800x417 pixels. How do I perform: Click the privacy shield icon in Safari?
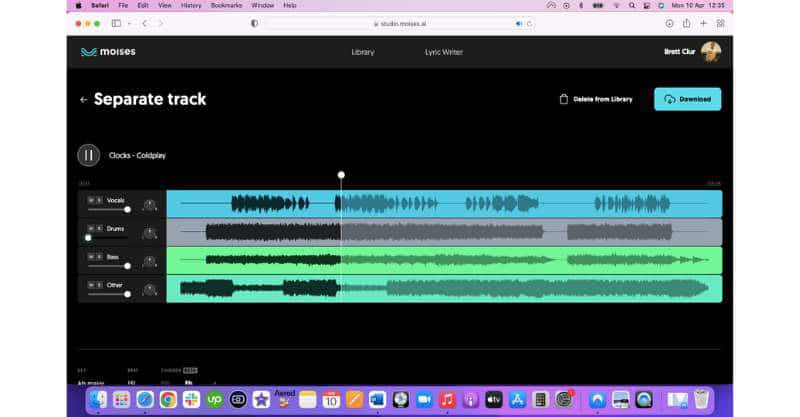254,23
